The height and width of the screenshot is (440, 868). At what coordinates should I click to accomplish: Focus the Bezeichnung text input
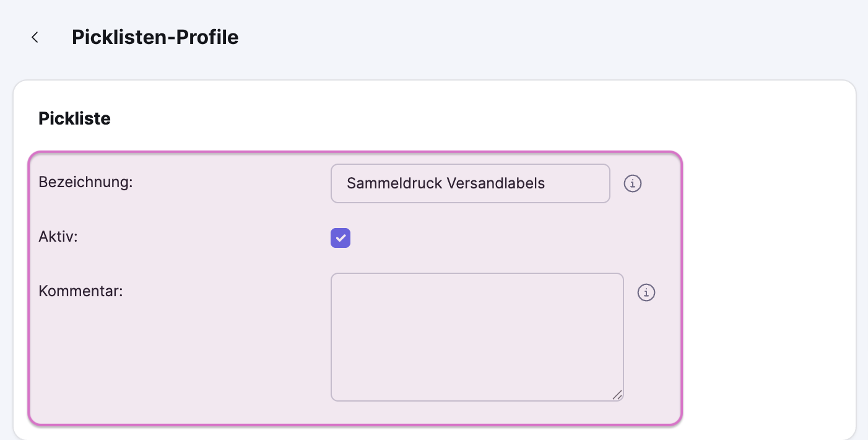pos(471,183)
